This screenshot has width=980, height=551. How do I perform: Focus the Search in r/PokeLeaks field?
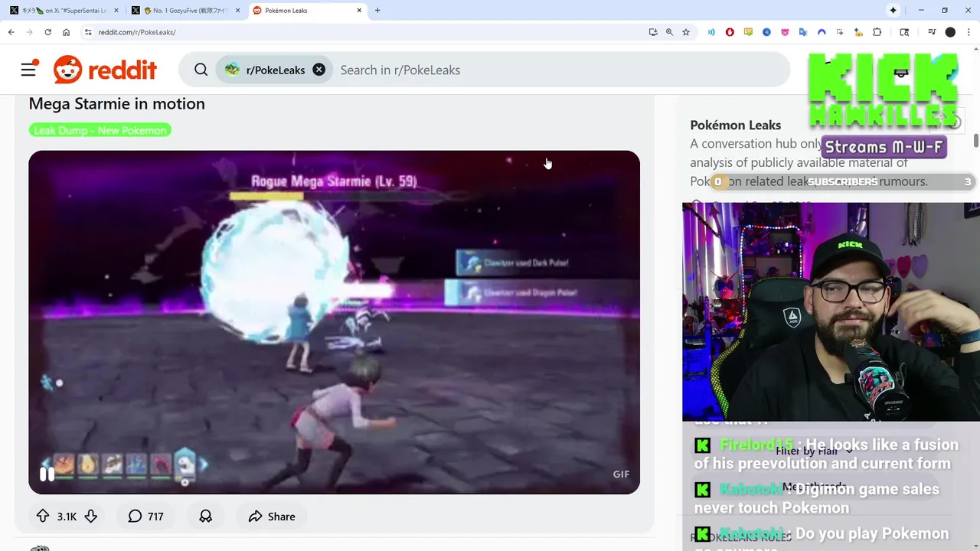(559, 70)
